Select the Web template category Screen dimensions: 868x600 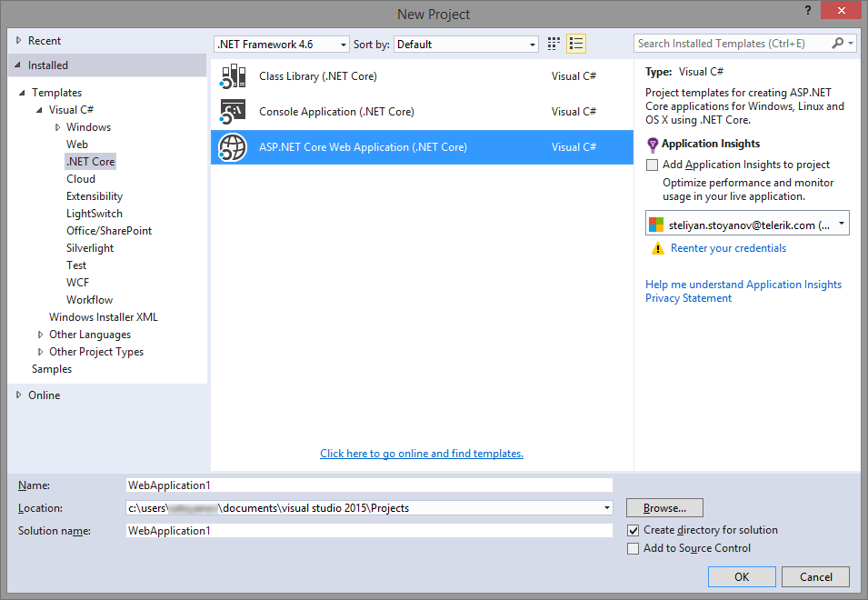pos(77,145)
